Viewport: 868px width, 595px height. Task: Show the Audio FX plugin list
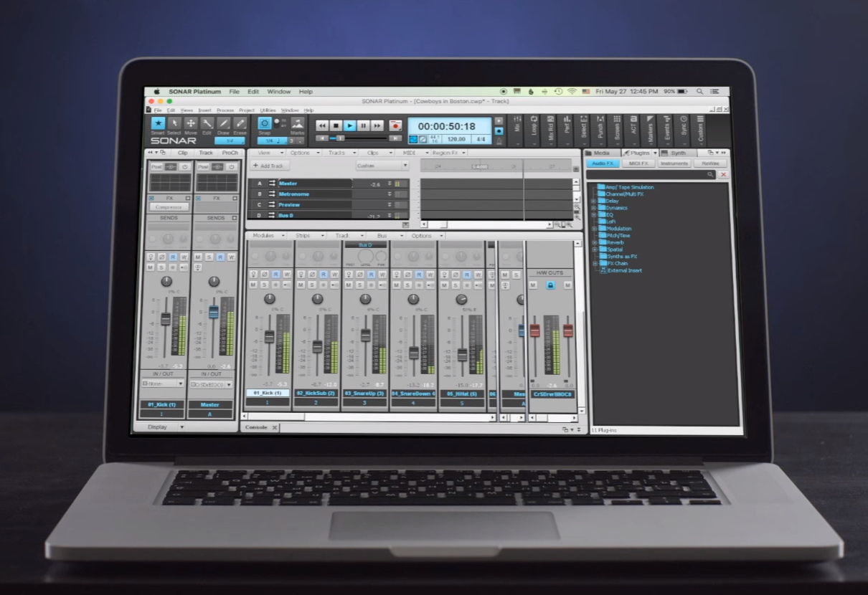[x=603, y=163]
